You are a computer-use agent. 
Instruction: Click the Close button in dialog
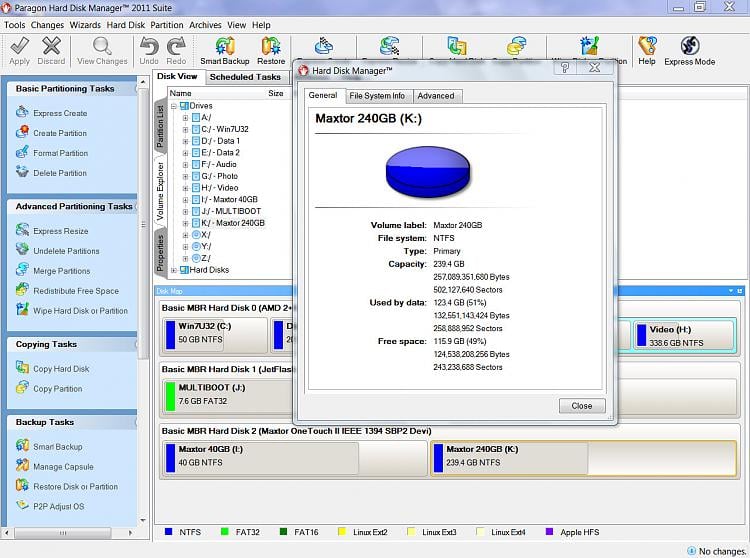[x=582, y=405]
